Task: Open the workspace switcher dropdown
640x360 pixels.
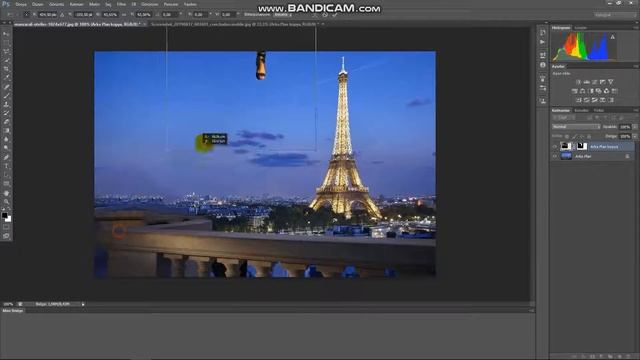Action: click(614, 15)
